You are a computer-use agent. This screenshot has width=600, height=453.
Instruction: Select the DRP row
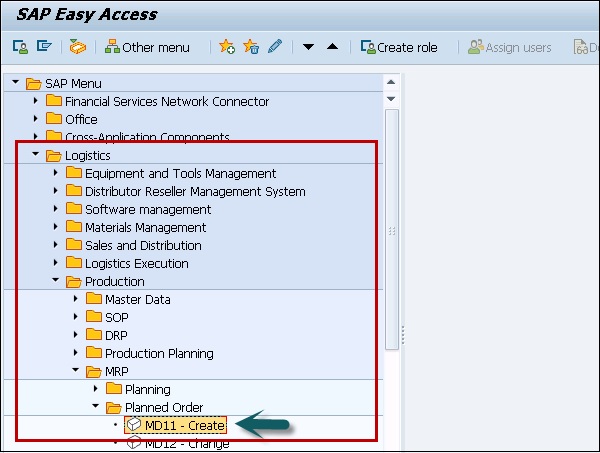pyautogui.click(x=193, y=335)
